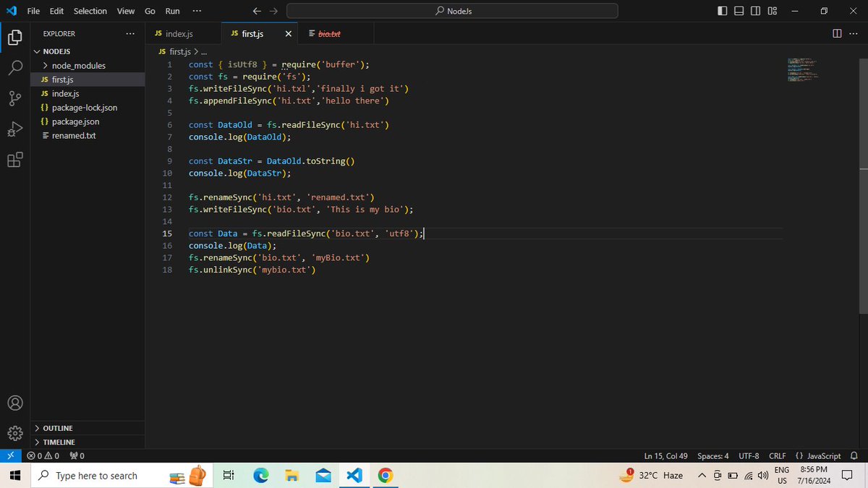Click the Split Editor Right icon
This screenshot has height=488, width=868.
click(x=837, y=33)
